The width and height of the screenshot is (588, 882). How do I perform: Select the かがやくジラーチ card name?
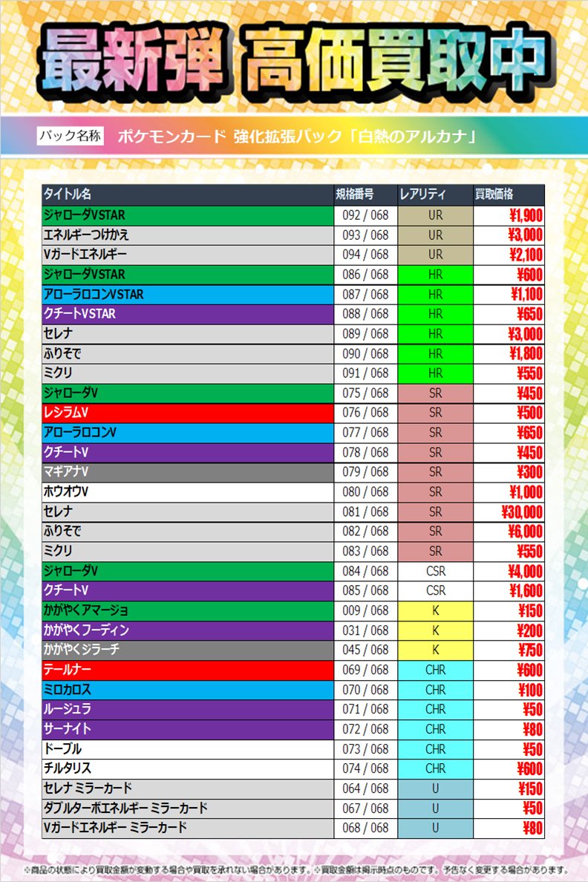pos(82,649)
